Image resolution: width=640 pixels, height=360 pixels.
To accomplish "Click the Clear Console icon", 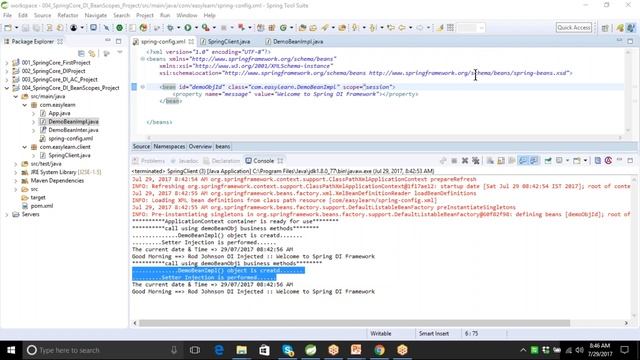I will pyautogui.click(x=490, y=161).
